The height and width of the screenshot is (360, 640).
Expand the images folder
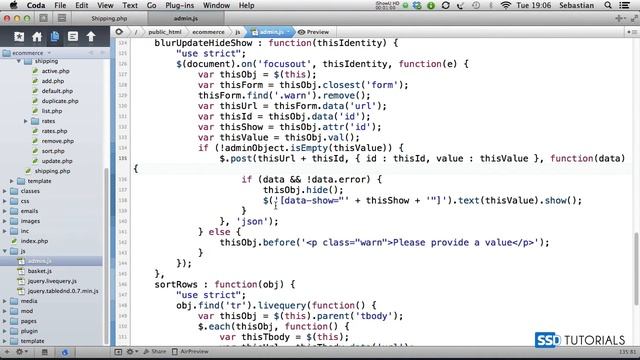coord(5,221)
